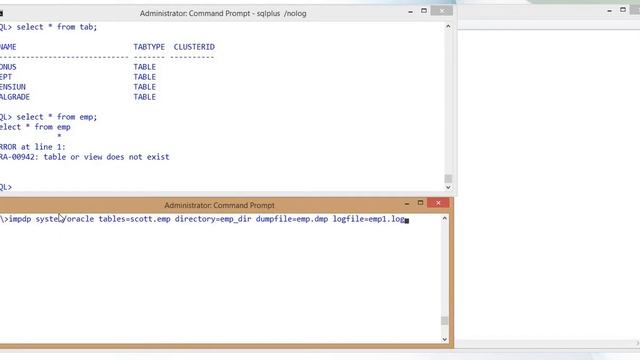Screen dimensions: 640x360
Task: Click 'dumpfile=emp.dmp' in the impdp command
Action: point(292,219)
